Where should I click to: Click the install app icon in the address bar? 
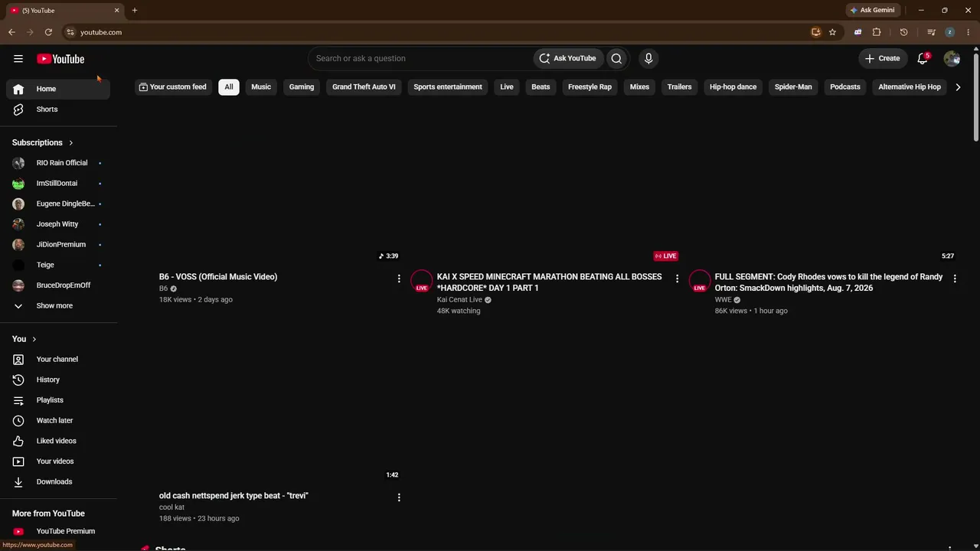[x=816, y=32]
